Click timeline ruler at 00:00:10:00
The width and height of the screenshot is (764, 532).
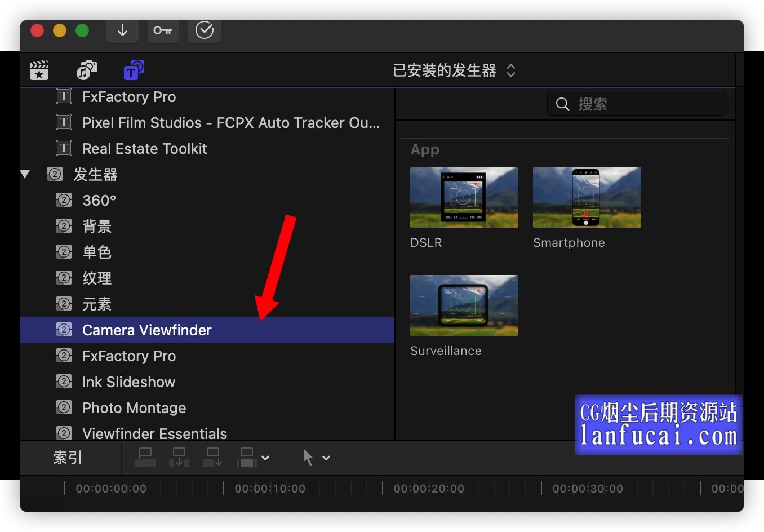click(x=270, y=489)
